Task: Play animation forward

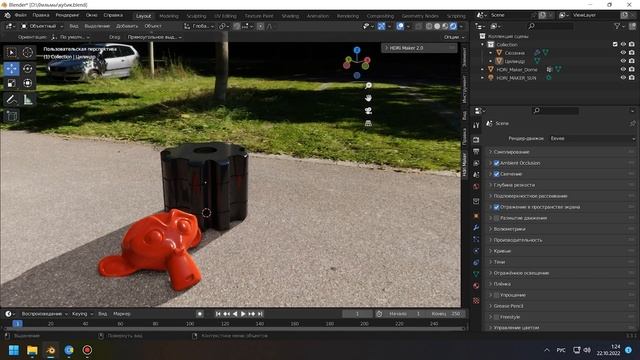Action: pos(243,314)
